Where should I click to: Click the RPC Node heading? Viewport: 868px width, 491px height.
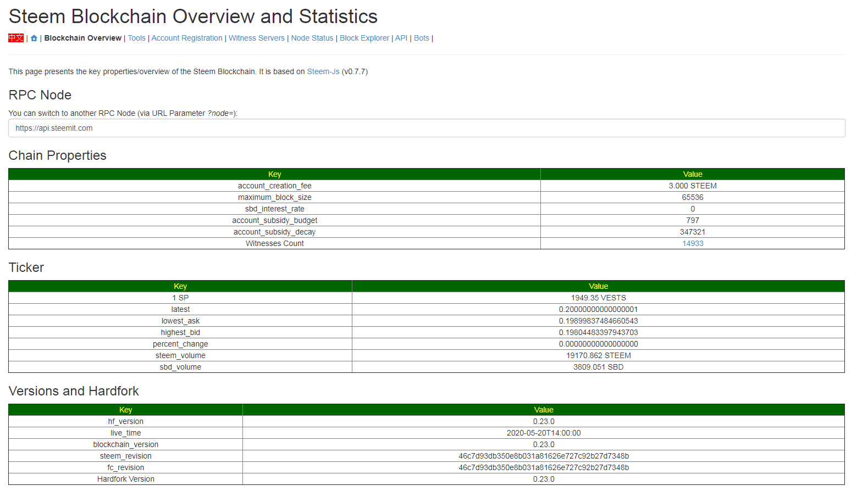[x=40, y=95]
